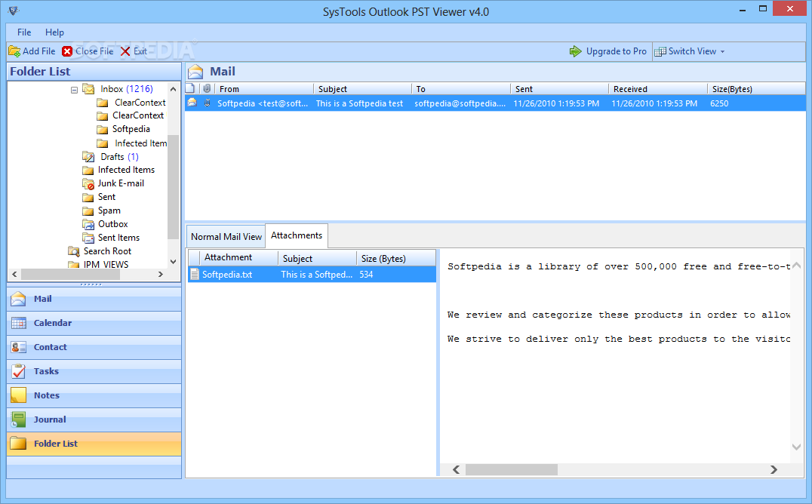Click the email subject "This is a Softpedia test"
The image size is (812, 504).
pyautogui.click(x=359, y=103)
